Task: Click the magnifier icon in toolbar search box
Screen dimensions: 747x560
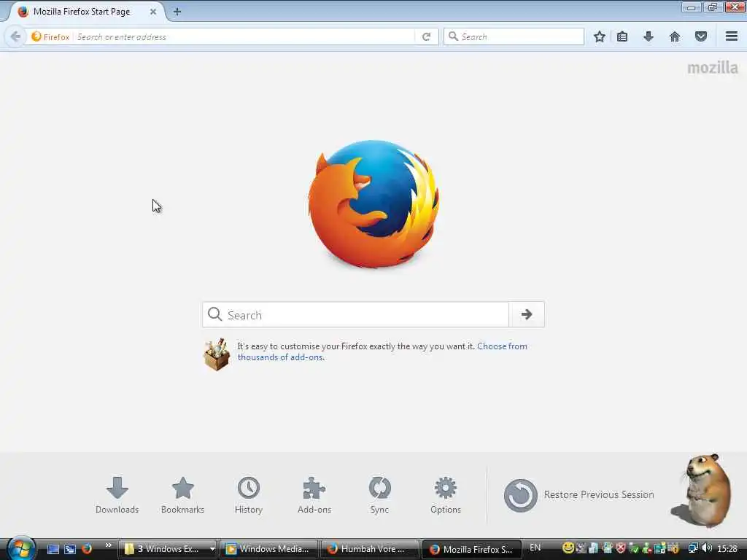Action: (x=453, y=36)
